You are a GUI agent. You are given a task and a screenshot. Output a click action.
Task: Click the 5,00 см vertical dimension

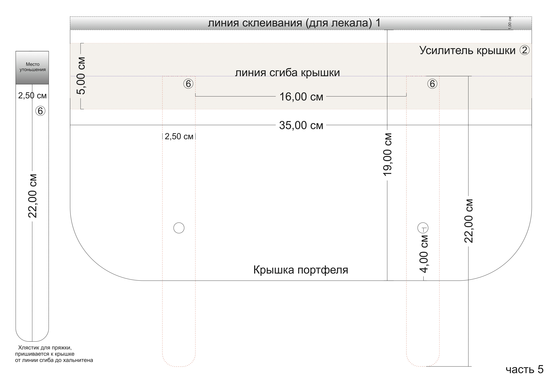(x=81, y=76)
